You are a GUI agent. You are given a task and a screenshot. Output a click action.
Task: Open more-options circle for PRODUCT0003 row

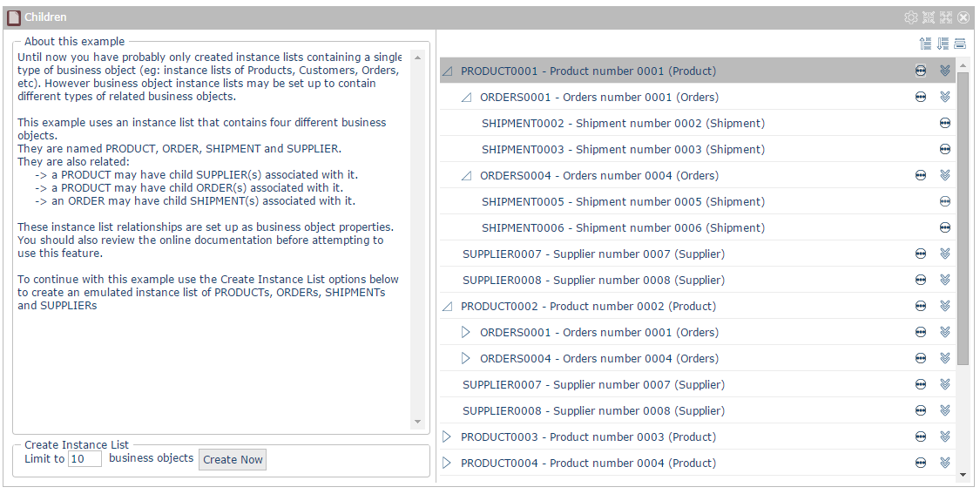coord(921,437)
